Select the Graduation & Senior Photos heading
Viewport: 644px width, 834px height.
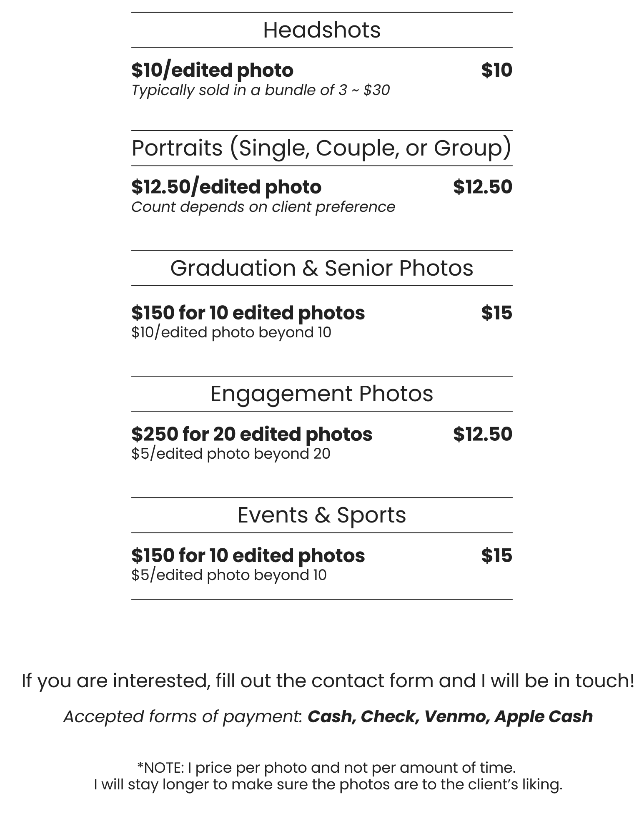coord(321,268)
